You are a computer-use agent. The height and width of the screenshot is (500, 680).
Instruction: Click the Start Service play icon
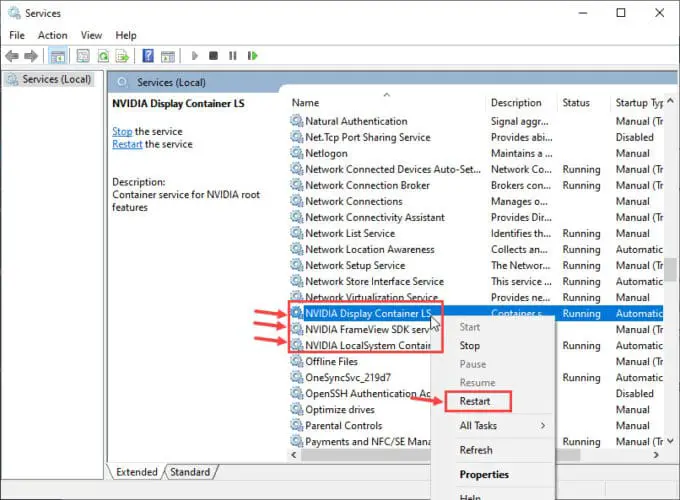tap(195, 56)
